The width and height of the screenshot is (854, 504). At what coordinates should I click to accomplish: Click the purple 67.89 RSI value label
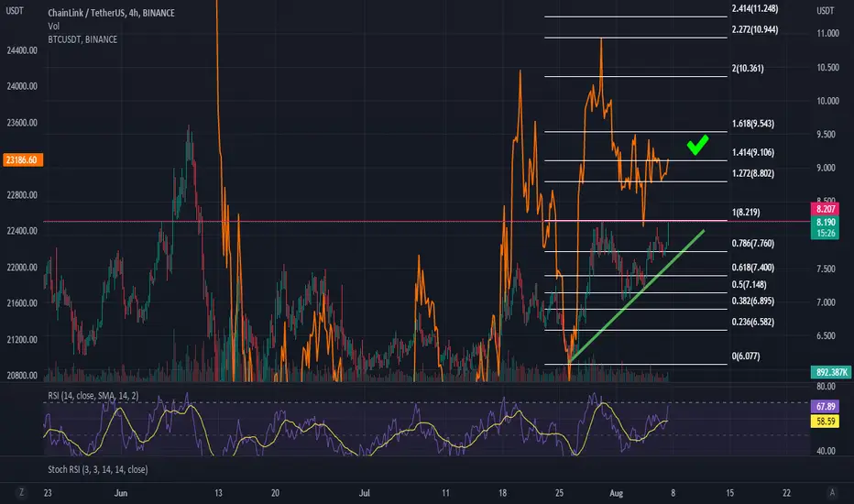(x=825, y=407)
